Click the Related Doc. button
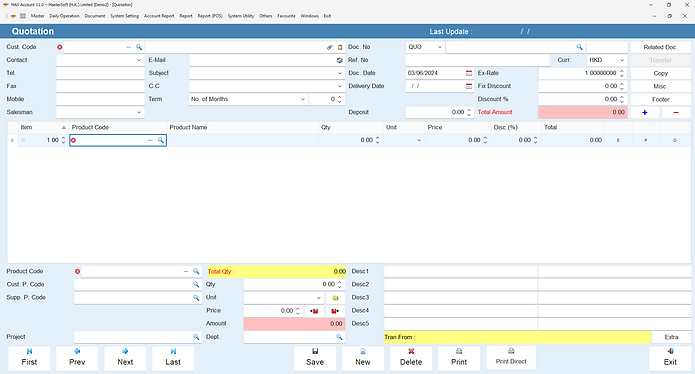Viewport: 695px width, 374px height. (x=660, y=47)
